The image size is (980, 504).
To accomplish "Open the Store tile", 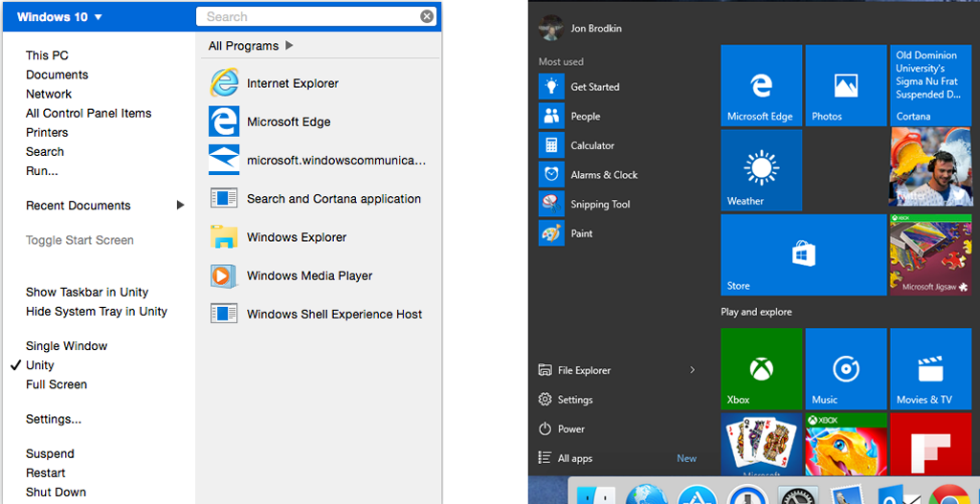I will pyautogui.click(x=803, y=254).
